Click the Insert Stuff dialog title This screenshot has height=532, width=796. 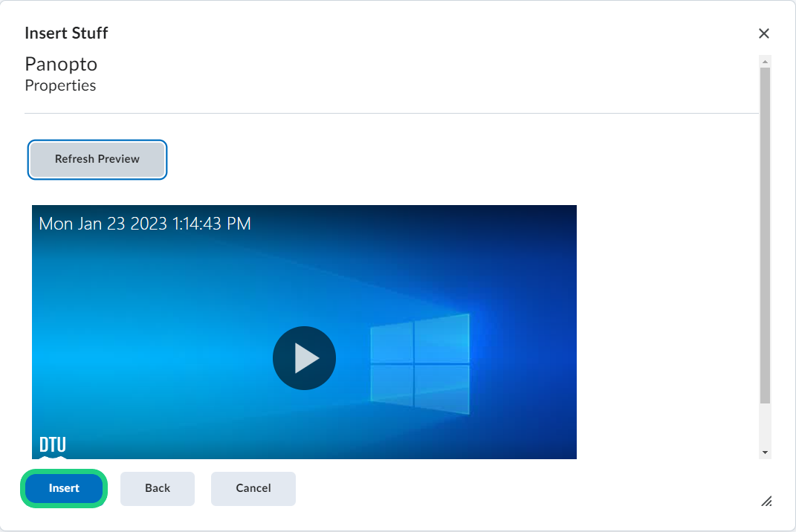pyautogui.click(x=66, y=33)
